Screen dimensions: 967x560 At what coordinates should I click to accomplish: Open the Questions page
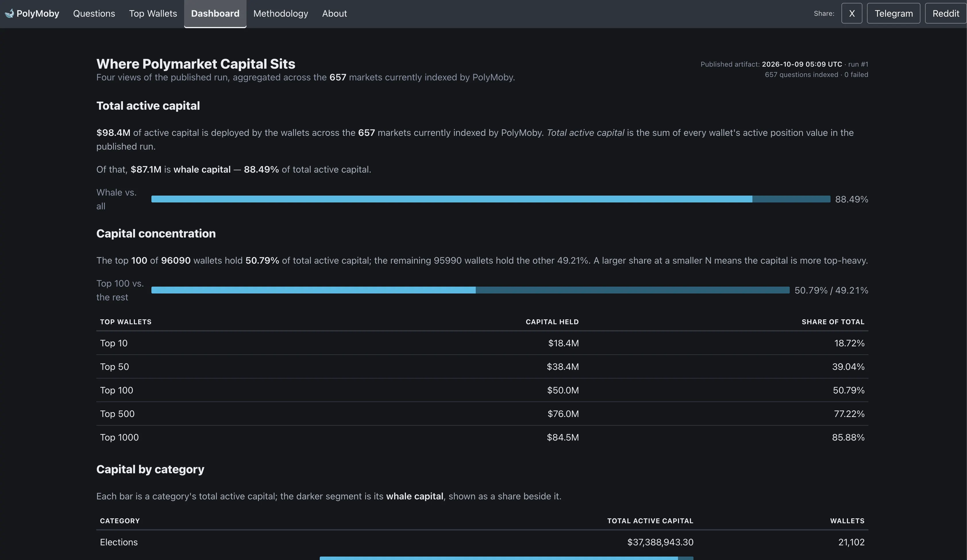tap(94, 13)
